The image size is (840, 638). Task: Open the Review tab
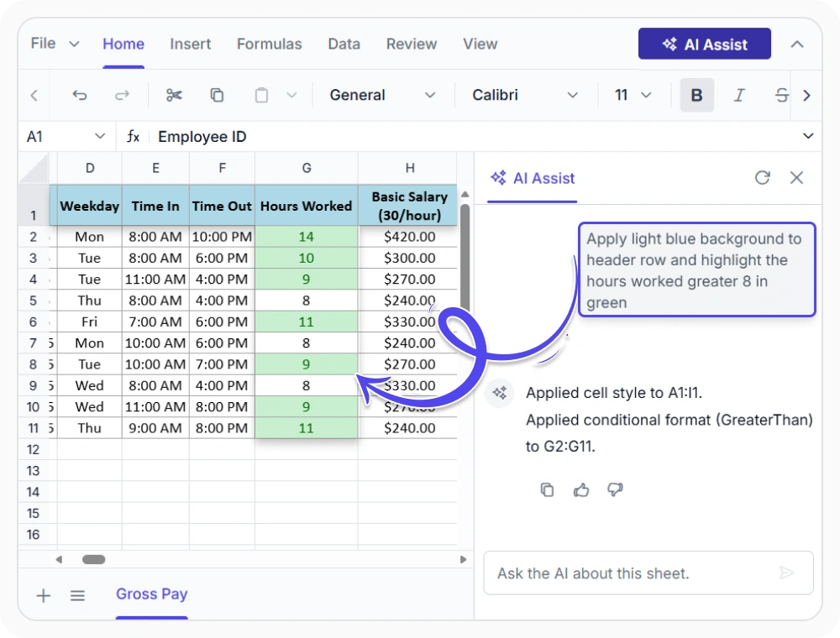pyautogui.click(x=412, y=44)
